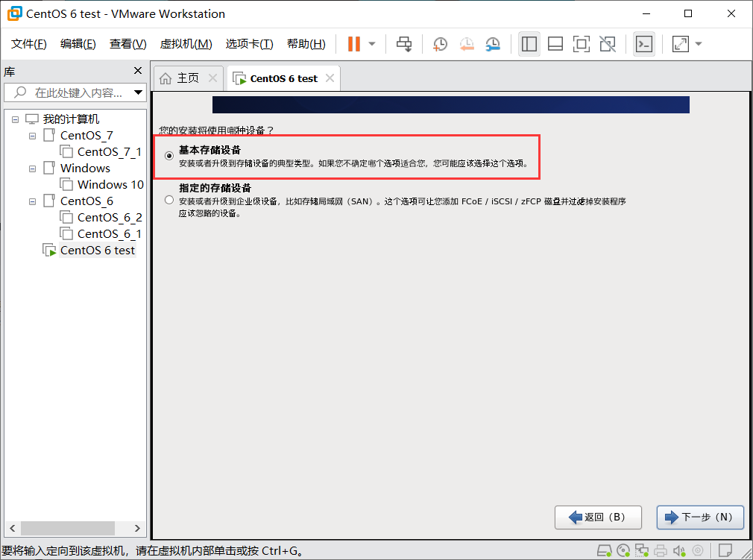
Task: Toggle the thumbnail bar view icon
Action: (555, 44)
